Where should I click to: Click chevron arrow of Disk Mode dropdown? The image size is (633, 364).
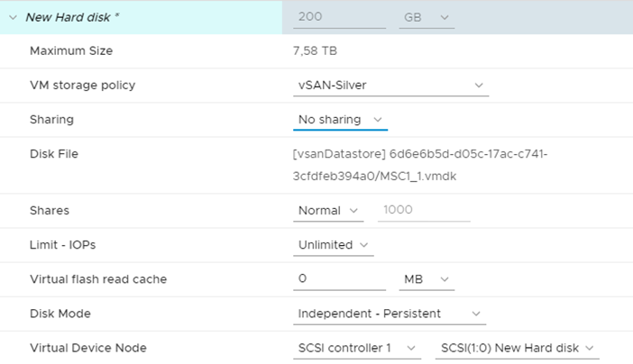coord(476,314)
